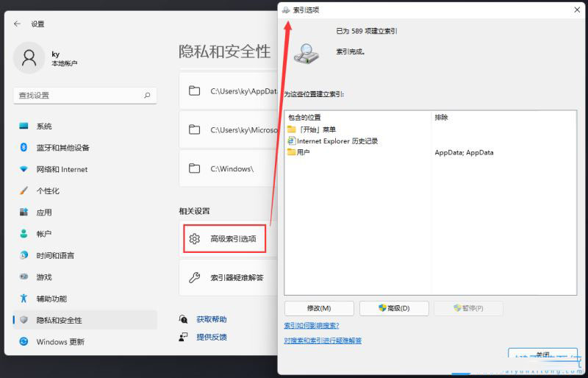Click the folder icon beside C:\Users\ky\AppData
The image size is (588, 378).
(194, 90)
